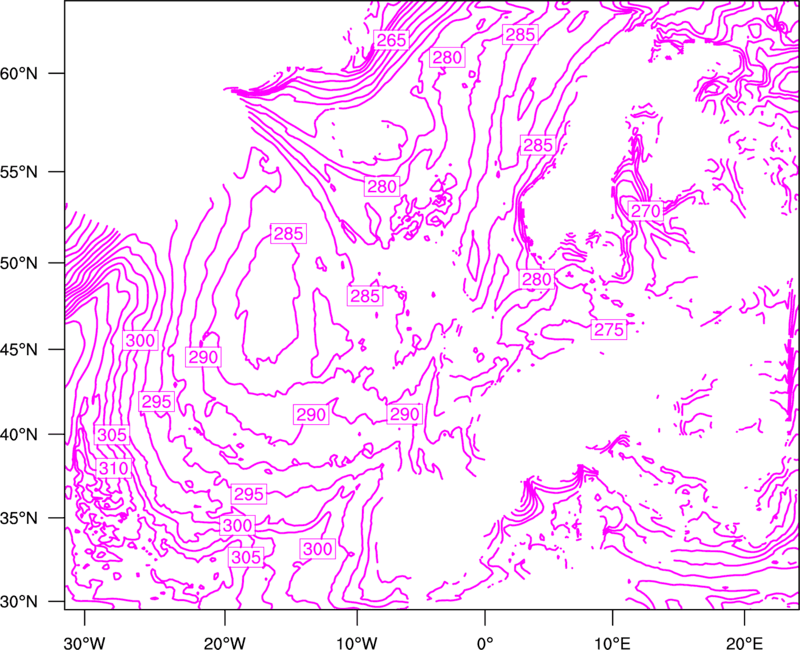Select the 270 contour label
This screenshot has width=800, height=650.
click(x=646, y=211)
